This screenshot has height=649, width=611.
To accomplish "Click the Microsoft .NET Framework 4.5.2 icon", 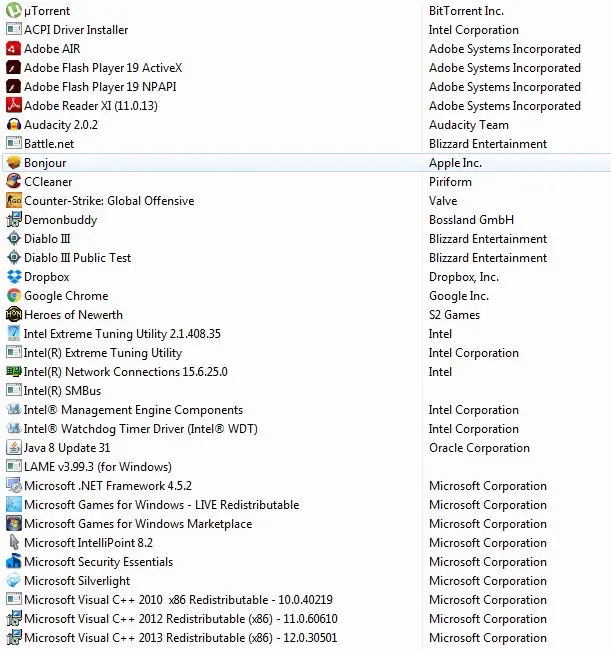I will 14,486.
